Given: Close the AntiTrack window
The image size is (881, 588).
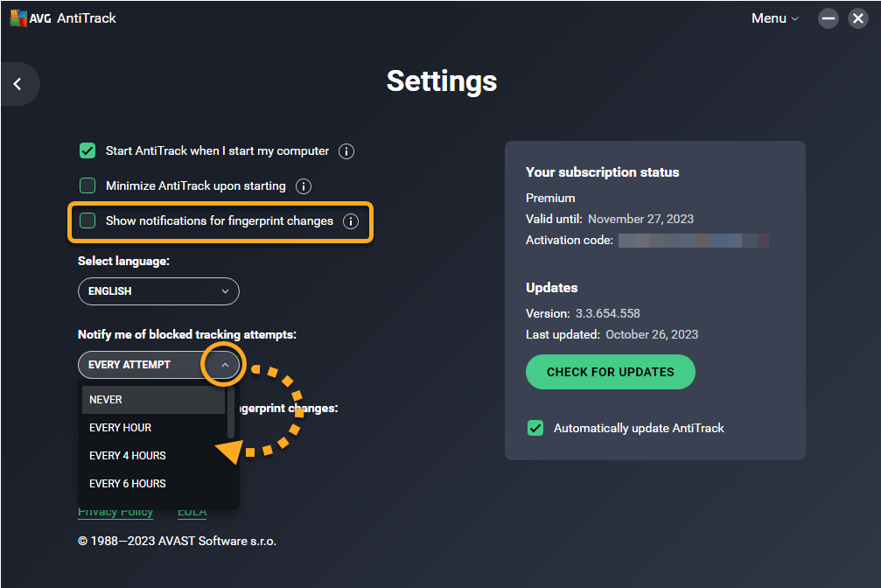Looking at the screenshot, I should 857,18.
